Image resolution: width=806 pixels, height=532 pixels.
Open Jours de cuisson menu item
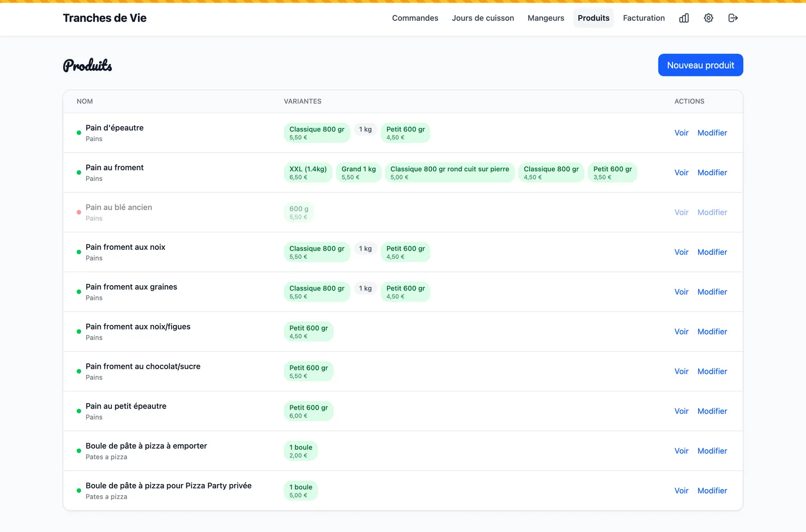(x=483, y=18)
